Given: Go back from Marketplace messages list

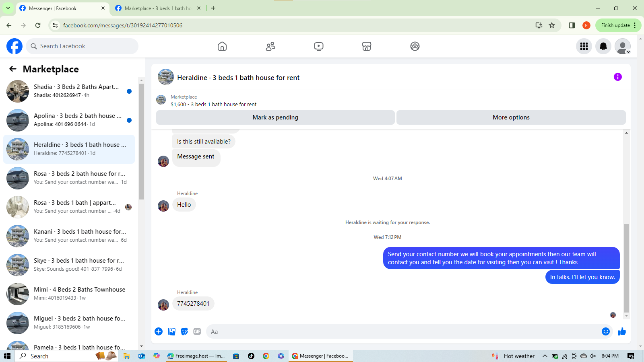Looking at the screenshot, I should click(13, 69).
